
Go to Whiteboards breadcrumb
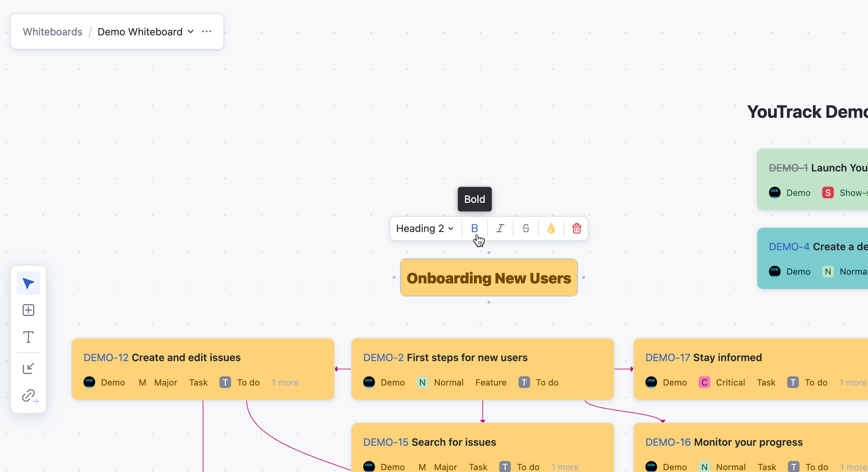pyautogui.click(x=52, y=32)
